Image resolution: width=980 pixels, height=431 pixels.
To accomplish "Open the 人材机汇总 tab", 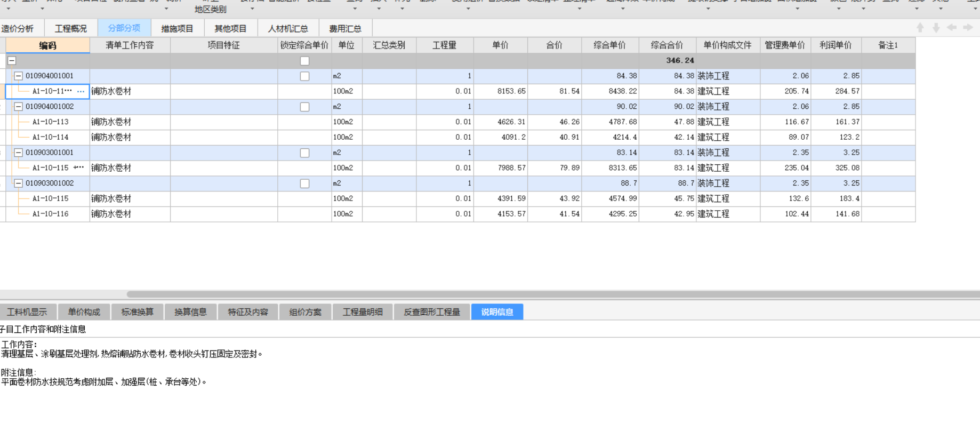I will point(288,29).
